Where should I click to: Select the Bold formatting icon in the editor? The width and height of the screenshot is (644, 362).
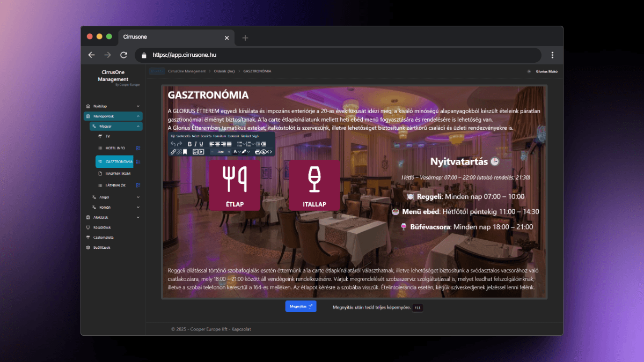click(x=189, y=143)
